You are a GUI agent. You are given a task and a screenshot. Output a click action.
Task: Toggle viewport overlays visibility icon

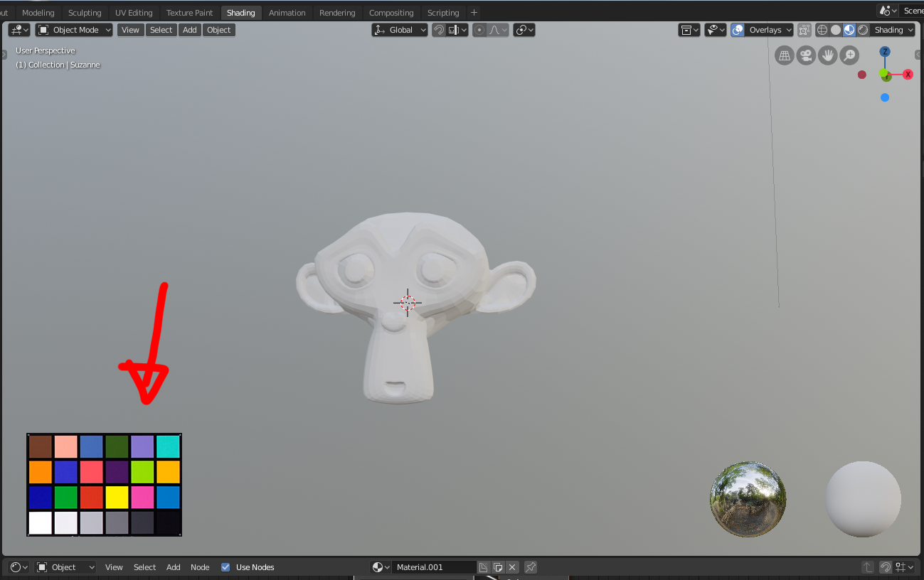point(738,30)
